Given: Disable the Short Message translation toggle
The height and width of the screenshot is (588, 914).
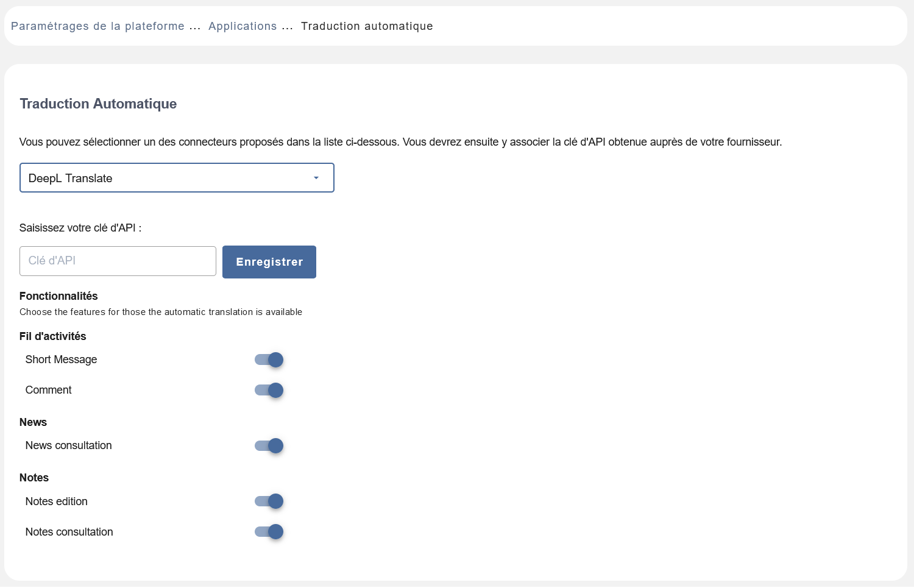Looking at the screenshot, I should point(269,360).
